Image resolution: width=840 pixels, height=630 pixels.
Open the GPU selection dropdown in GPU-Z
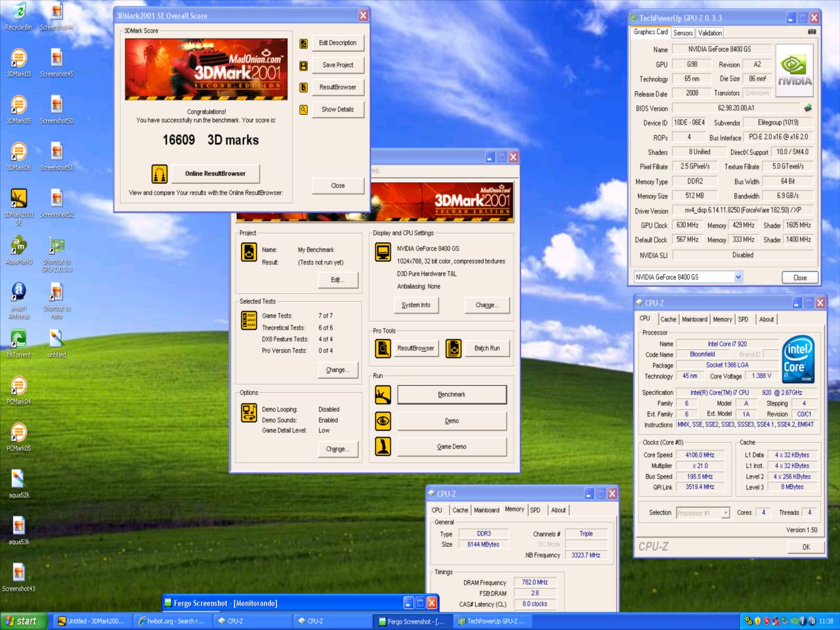[738, 277]
